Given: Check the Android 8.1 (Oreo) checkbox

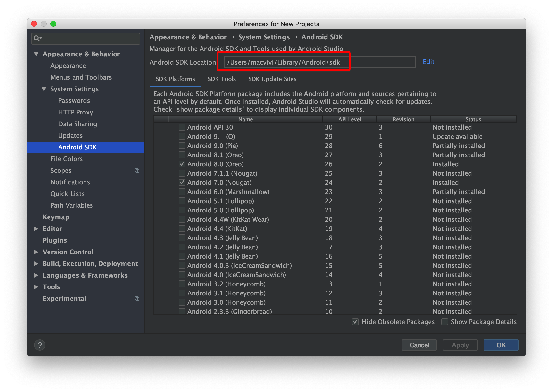Looking at the screenshot, I should pos(182,155).
